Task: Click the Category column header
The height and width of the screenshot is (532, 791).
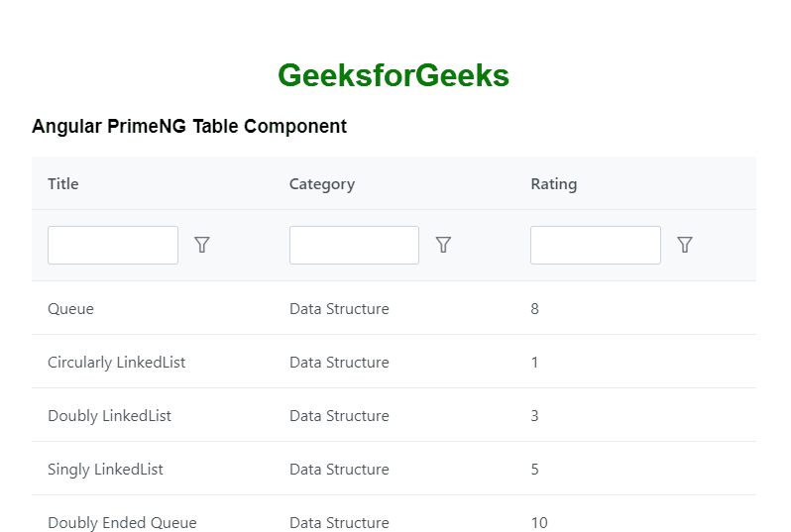Action: pos(322,183)
